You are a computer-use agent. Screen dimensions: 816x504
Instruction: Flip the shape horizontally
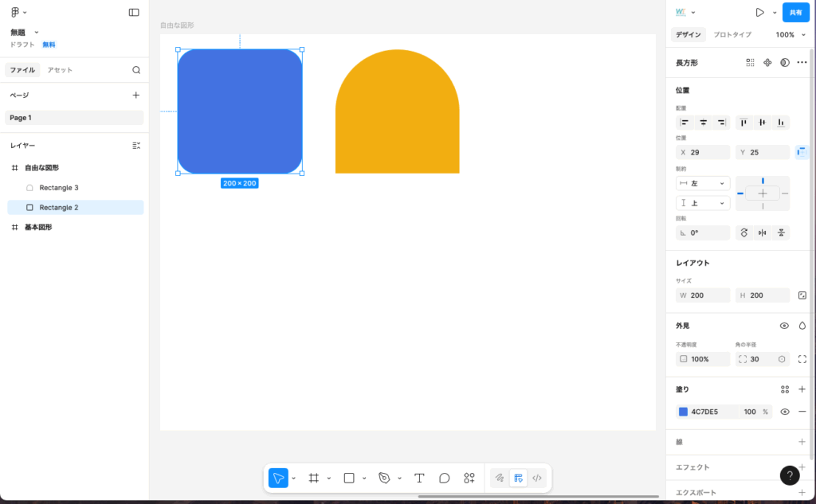point(763,232)
